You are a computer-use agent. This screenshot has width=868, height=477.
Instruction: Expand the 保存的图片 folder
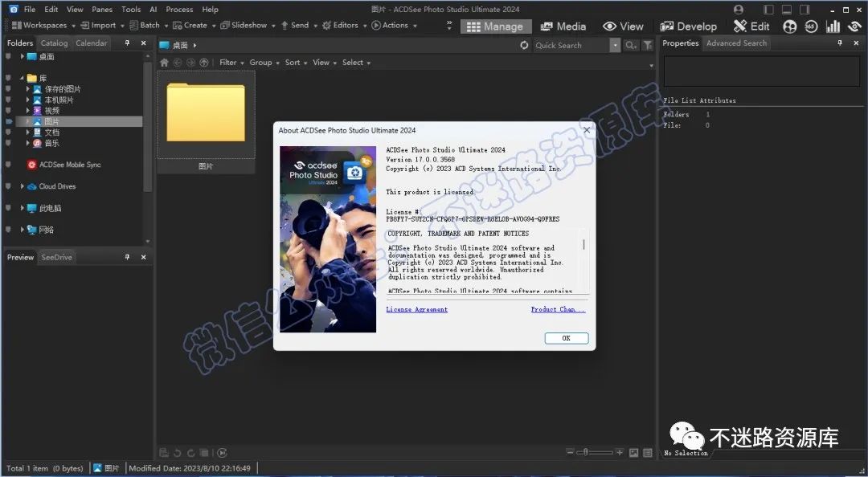coord(27,89)
